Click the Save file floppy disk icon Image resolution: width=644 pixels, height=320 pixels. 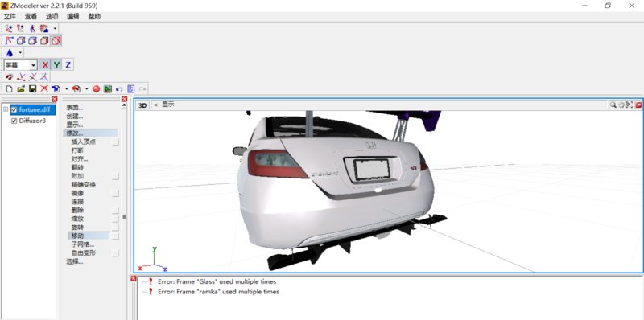coord(32,88)
